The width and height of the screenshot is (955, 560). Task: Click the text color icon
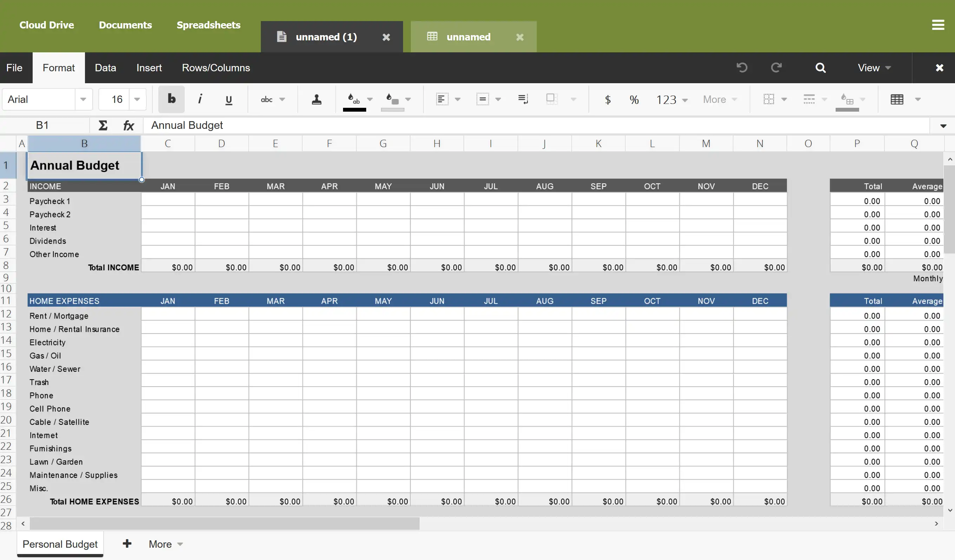coord(353,99)
